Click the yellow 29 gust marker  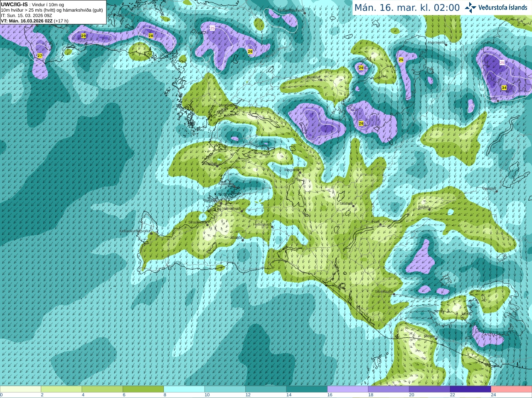84,36
